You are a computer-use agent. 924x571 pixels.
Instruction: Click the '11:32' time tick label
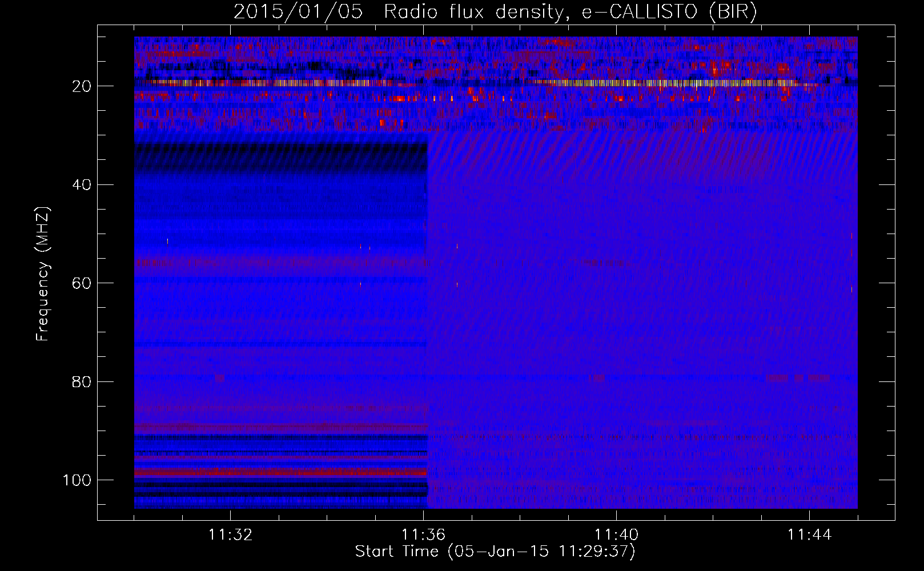coord(230,535)
